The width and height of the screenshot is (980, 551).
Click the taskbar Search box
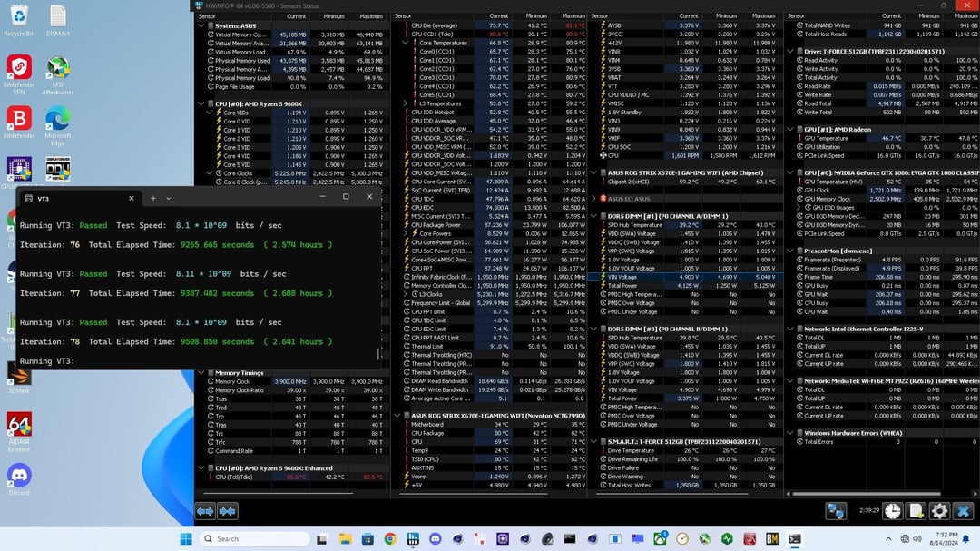point(255,538)
